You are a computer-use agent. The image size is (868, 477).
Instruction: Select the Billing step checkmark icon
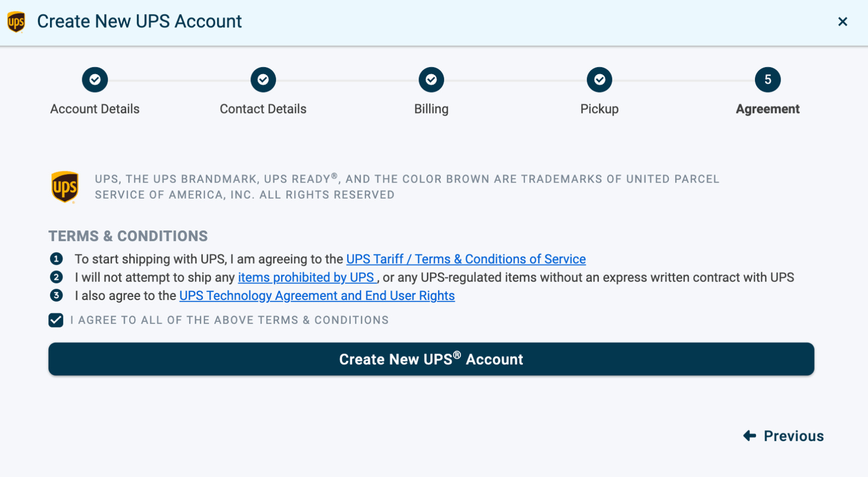click(x=431, y=79)
